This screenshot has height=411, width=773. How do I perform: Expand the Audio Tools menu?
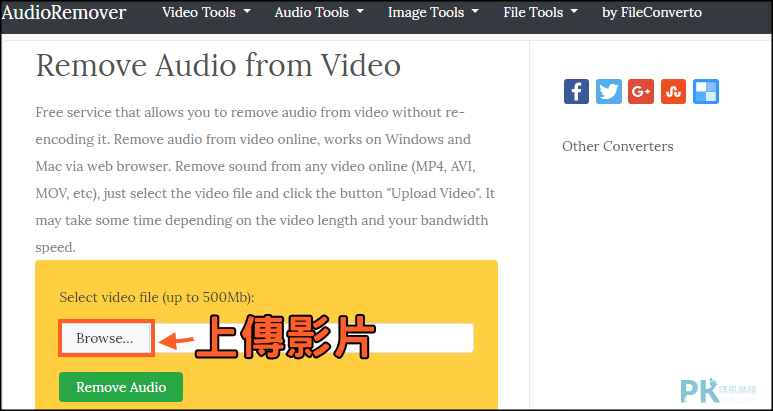[319, 12]
